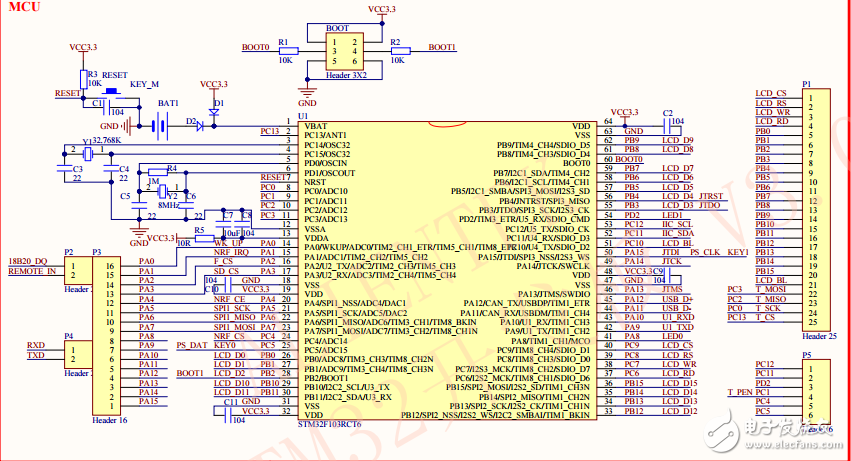
Task: Click the BAT1 battery symbol
Action: tap(161, 125)
